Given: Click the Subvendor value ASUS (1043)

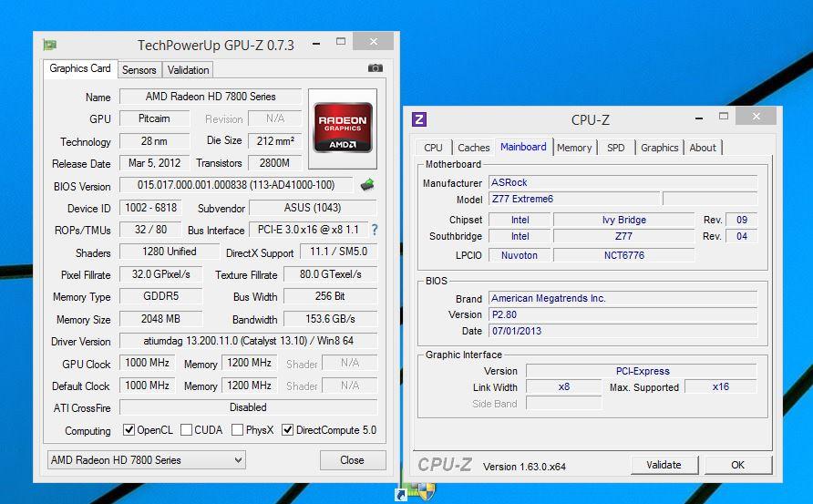Looking at the screenshot, I should click(x=313, y=208).
